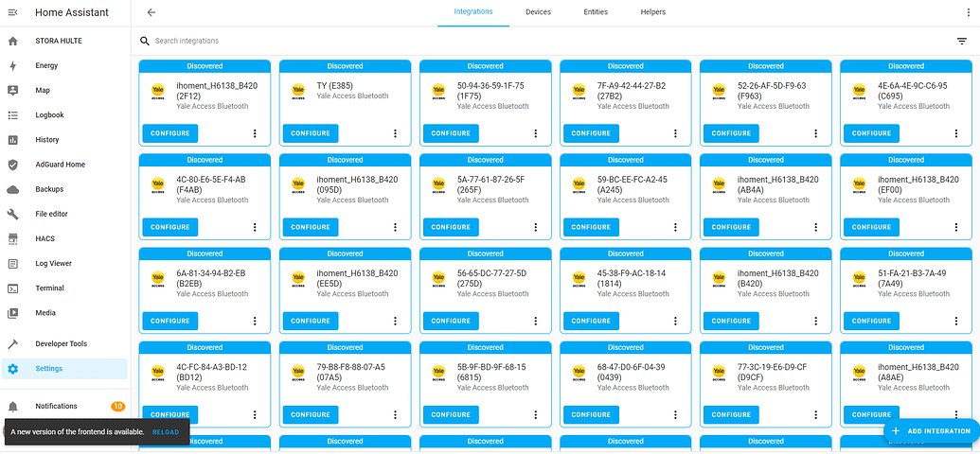Open the Settings gear icon
Viewport: 980px width, 454px height.
[x=12, y=369]
